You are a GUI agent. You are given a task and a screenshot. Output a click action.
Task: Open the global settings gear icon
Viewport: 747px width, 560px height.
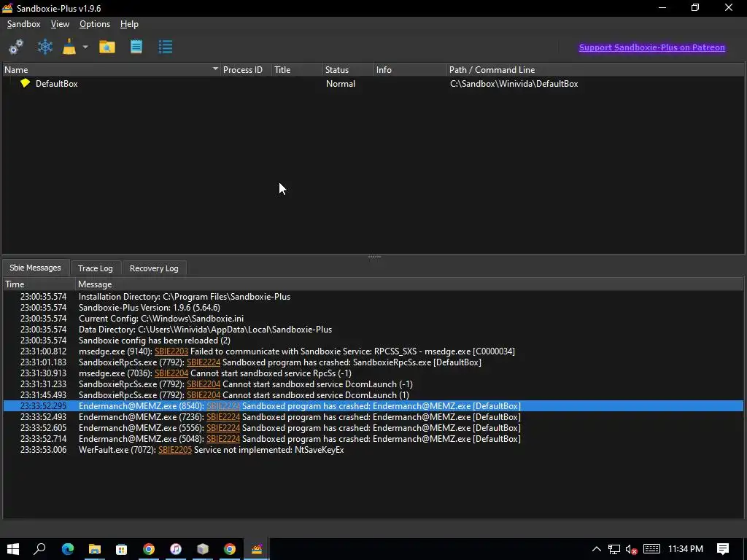(16, 47)
